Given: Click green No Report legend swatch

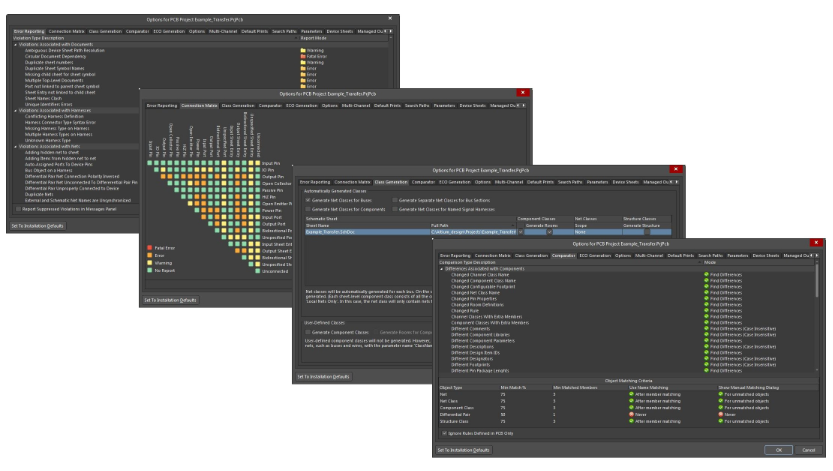Looking at the screenshot, I should coord(150,270).
